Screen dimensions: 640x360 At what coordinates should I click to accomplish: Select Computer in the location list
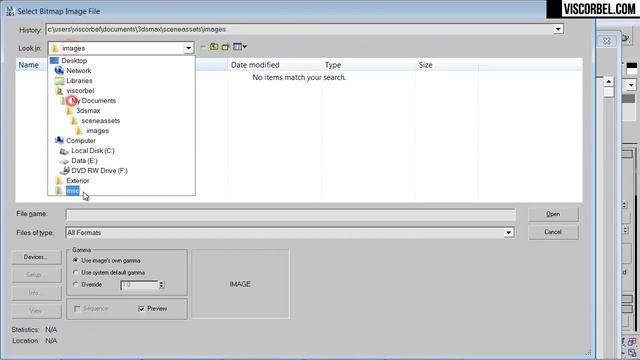coord(81,140)
